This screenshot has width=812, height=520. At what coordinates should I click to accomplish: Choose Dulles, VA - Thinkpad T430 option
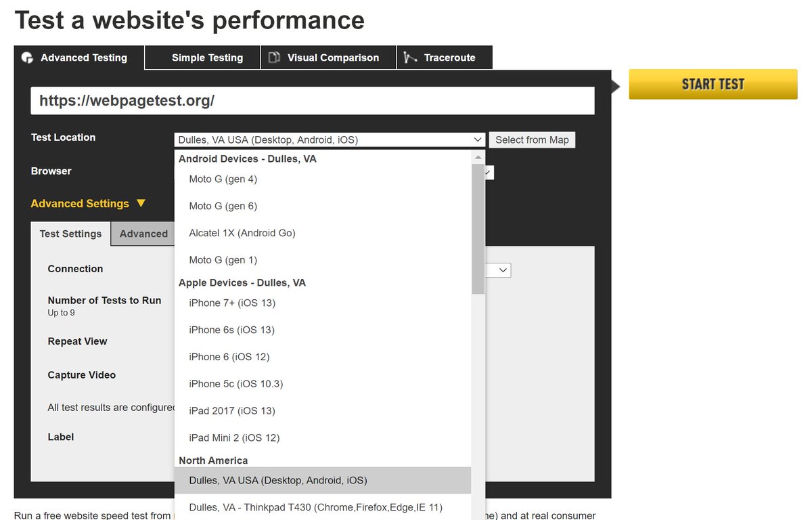pos(323,507)
